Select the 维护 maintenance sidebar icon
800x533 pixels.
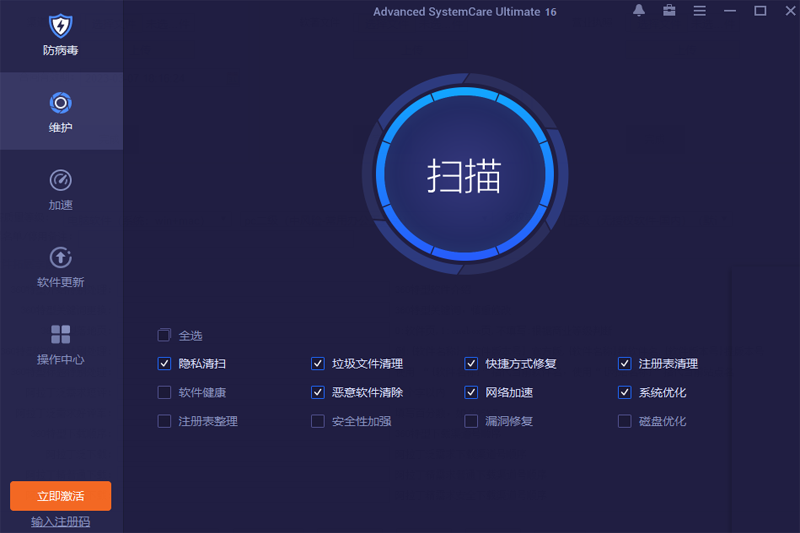61,104
